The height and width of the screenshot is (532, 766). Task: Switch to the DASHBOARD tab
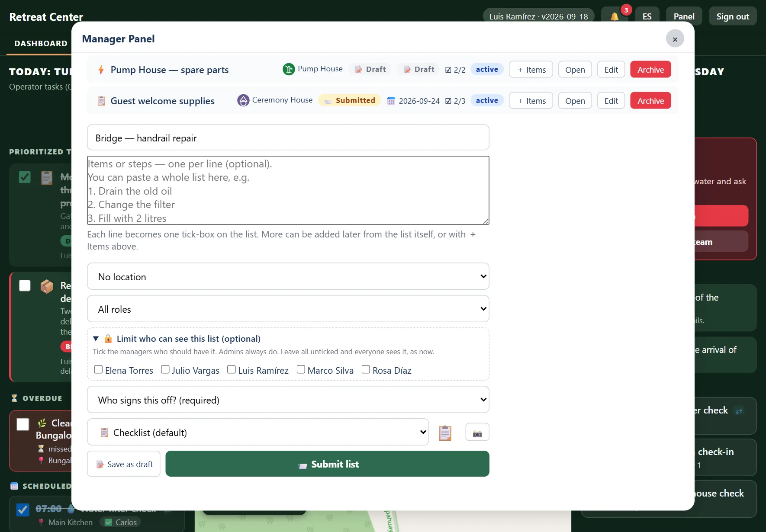41,44
